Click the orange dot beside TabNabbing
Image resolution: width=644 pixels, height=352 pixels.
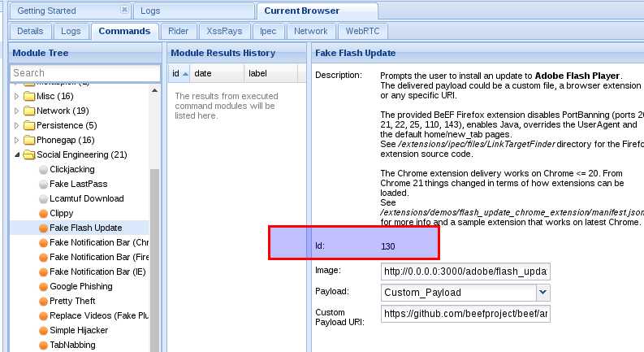pos(43,345)
